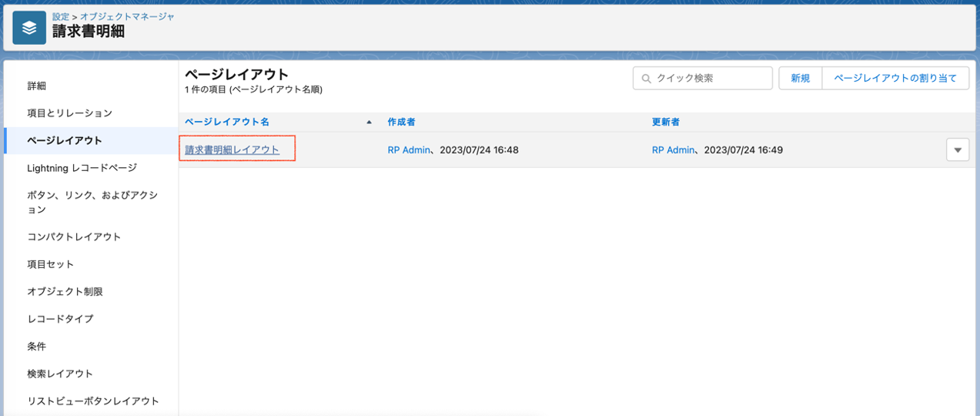
Task: Click the magnifier icon in quick search
Action: coord(646,79)
